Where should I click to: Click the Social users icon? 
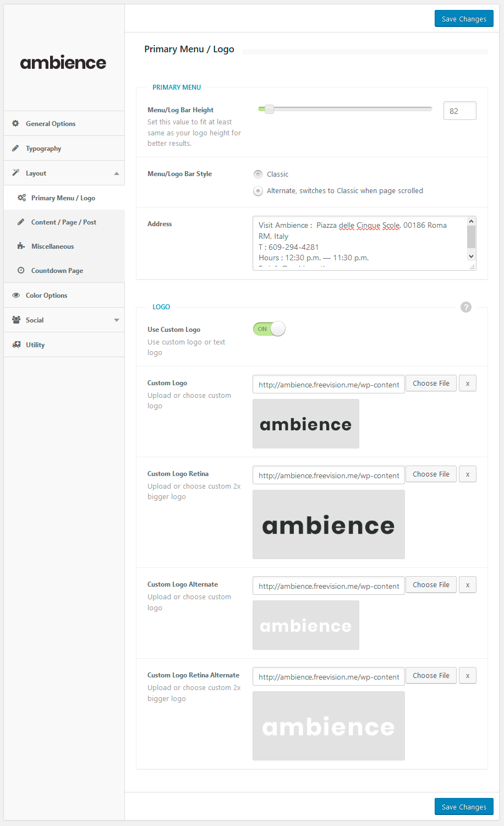pyautogui.click(x=15, y=320)
